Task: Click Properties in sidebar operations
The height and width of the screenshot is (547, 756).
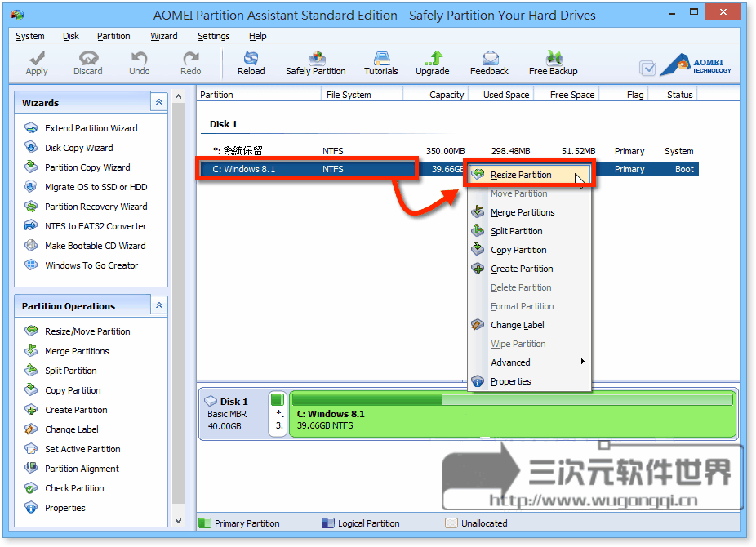Action: [65, 508]
